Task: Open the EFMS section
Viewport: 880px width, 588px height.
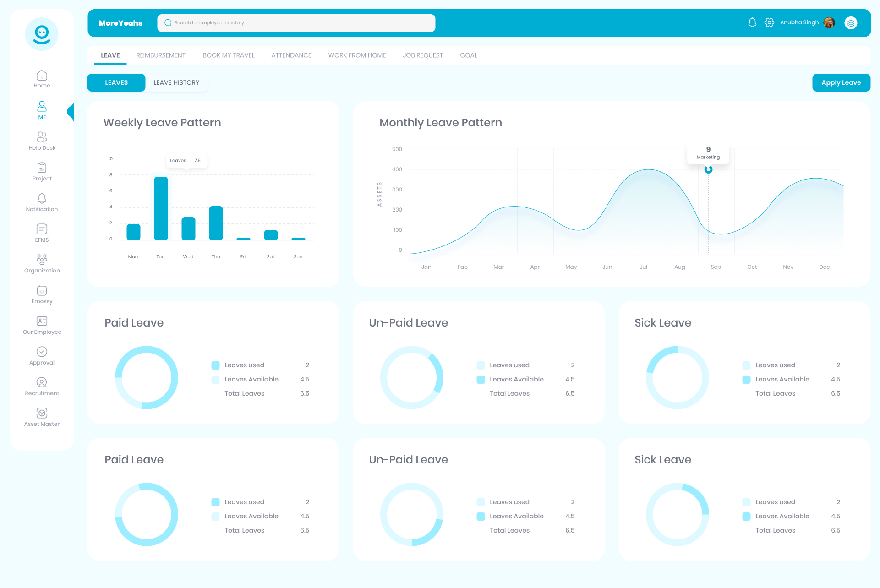Action: pos(42,232)
